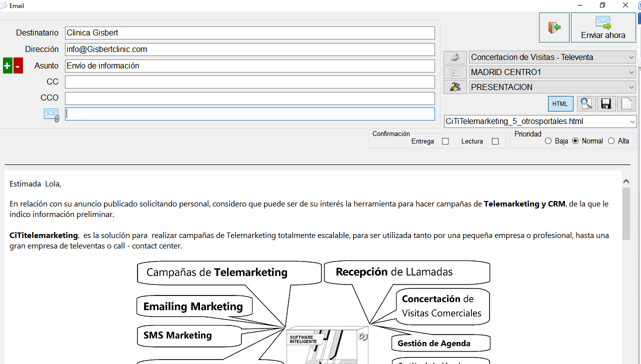Screen dimensions: 641x364
Task: Click the CCO field
Action: [x=250, y=98]
